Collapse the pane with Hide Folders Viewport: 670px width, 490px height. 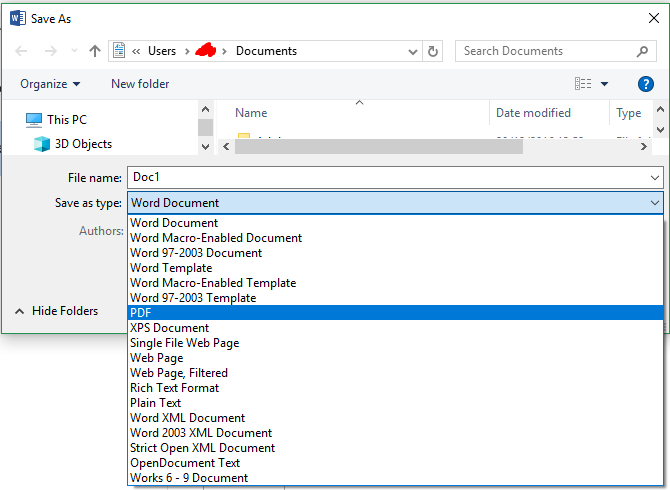[56, 311]
